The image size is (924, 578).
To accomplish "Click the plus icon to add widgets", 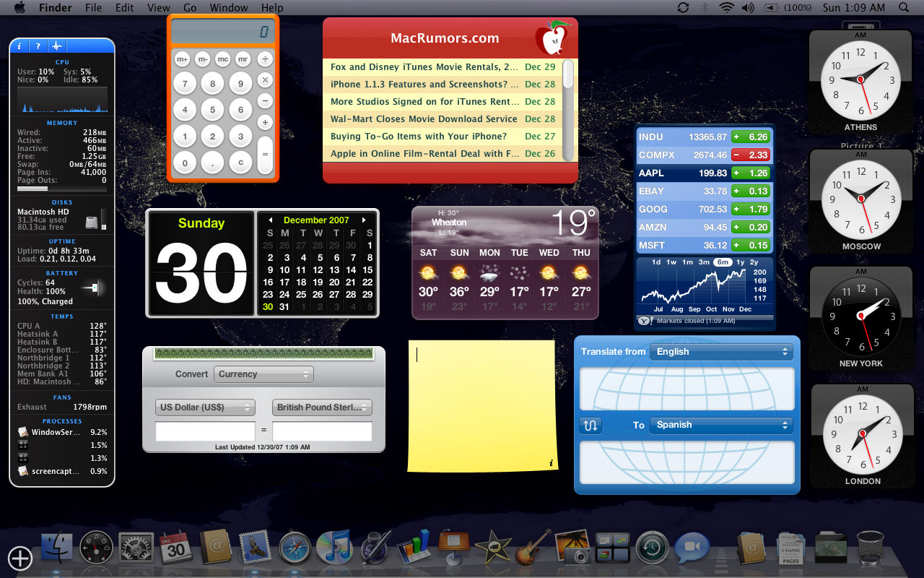I will pyautogui.click(x=20, y=558).
